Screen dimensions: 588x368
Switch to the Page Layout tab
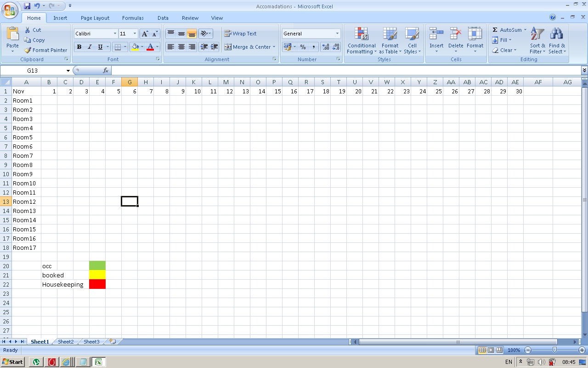pyautogui.click(x=95, y=18)
